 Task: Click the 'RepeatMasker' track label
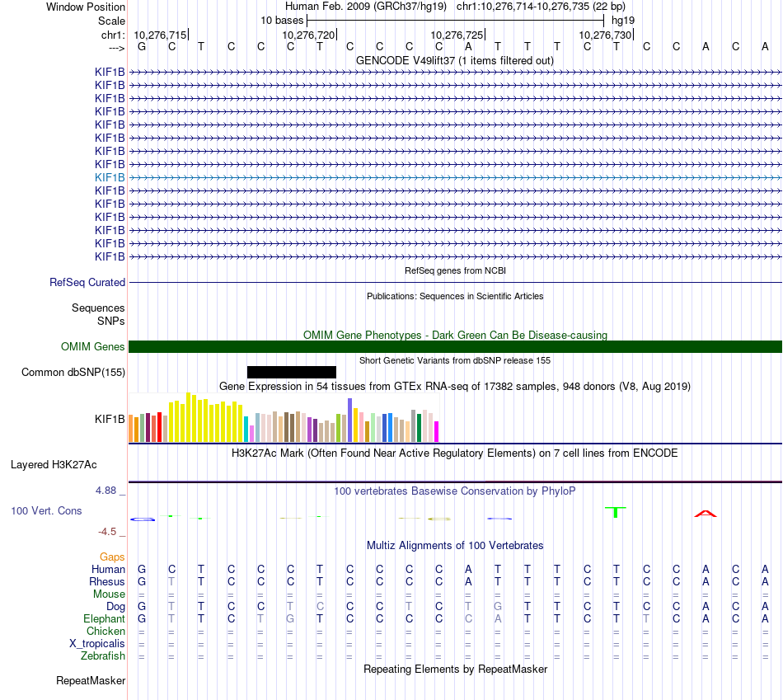91,680
